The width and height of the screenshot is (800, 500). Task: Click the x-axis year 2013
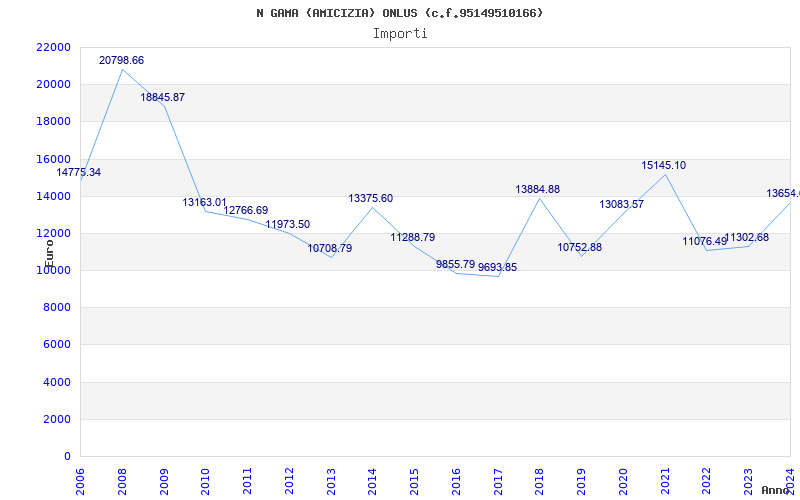pos(331,481)
